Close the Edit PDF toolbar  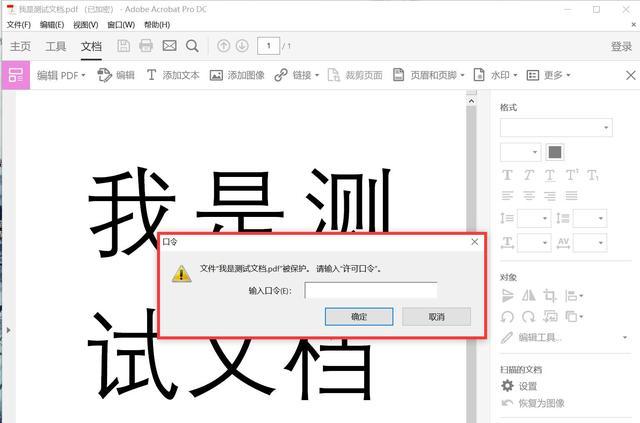point(631,75)
